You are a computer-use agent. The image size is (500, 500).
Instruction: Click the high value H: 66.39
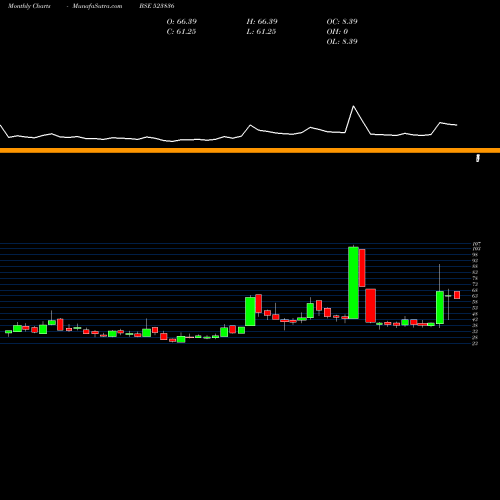(262, 21)
